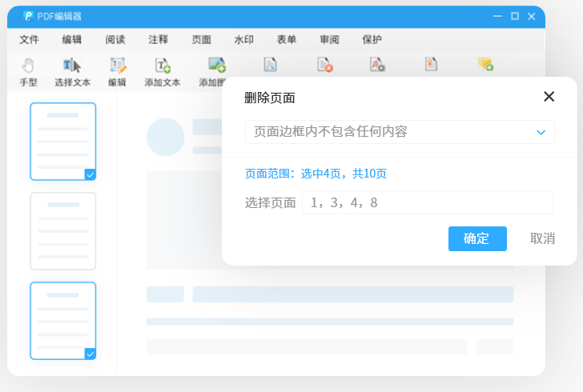Confirm deletion with 确定 button
The height and width of the screenshot is (392, 583).
pyautogui.click(x=477, y=238)
